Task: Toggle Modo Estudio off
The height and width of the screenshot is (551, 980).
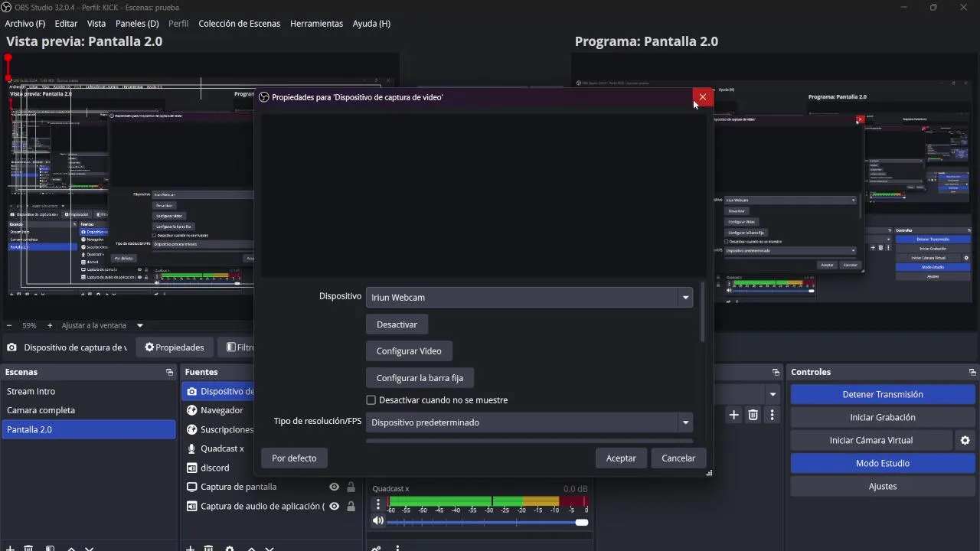Action: [x=883, y=463]
